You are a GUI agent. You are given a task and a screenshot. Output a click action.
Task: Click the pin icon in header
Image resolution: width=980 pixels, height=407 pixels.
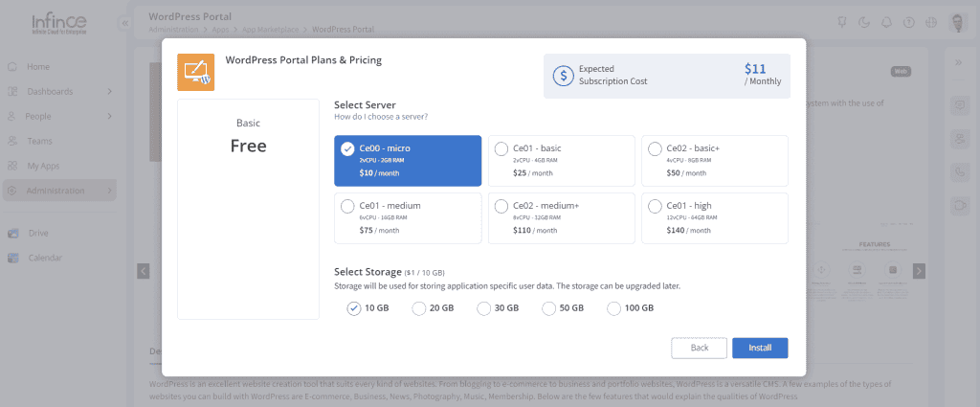(x=842, y=23)
